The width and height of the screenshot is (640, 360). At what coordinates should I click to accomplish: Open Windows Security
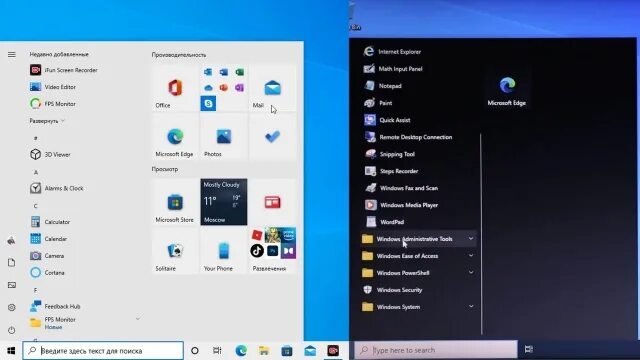pyautogui.click(x=393, y=290)
